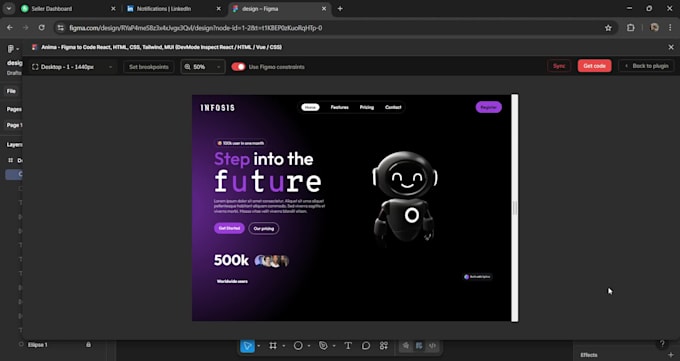
Task: Open a new browser tab
Action: [340, 9]
